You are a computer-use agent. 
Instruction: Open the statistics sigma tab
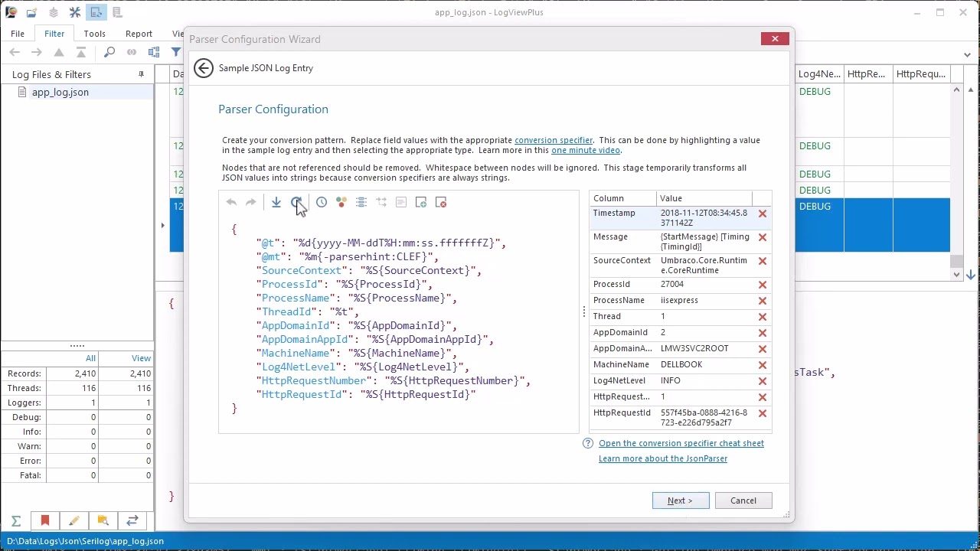(16, 521)
